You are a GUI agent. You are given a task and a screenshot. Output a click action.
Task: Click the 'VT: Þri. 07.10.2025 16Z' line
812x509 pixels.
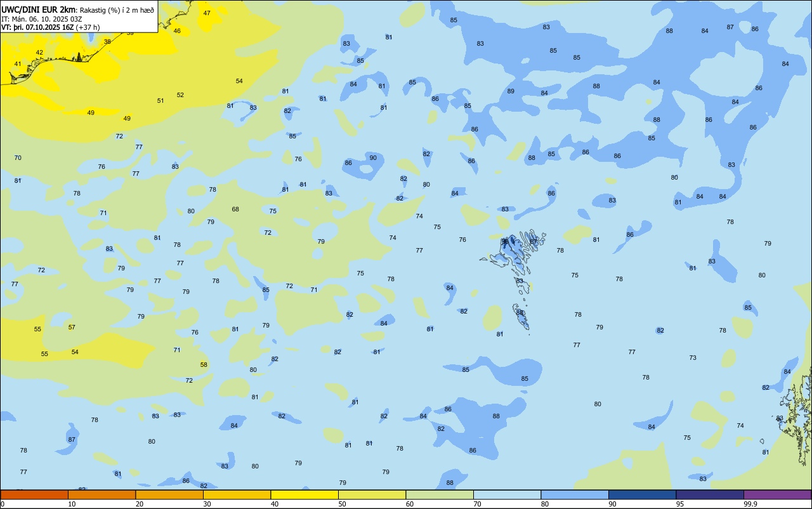(37, 27)
